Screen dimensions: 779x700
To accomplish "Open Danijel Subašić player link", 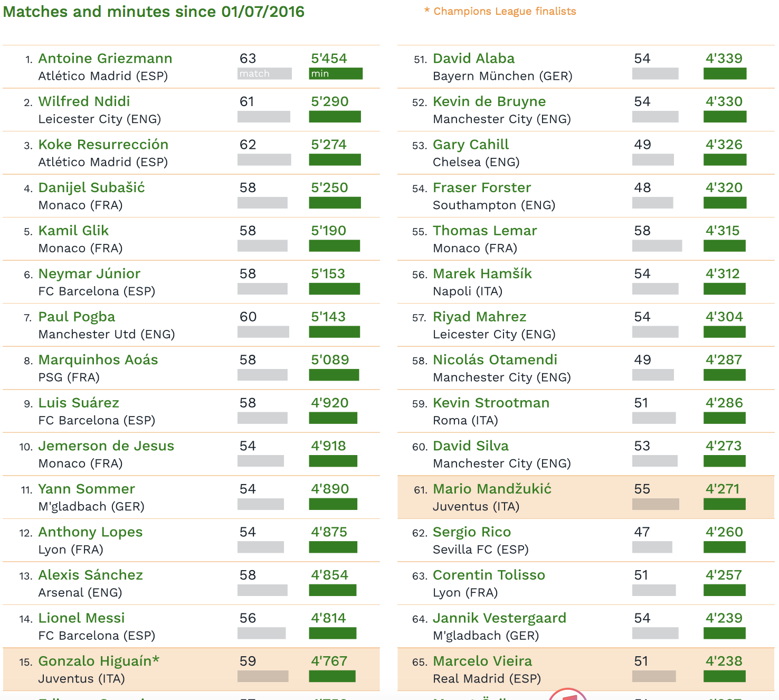I will 91,188.
